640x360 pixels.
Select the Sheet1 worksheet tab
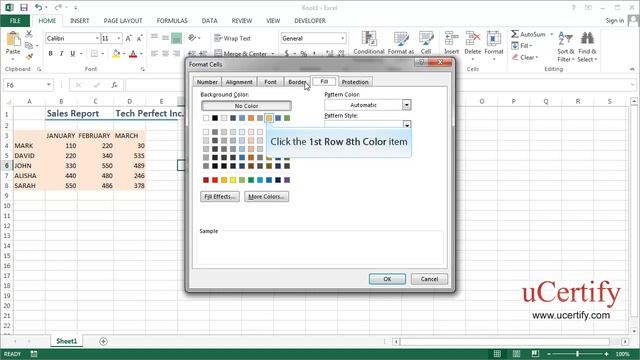coord(67,341)
